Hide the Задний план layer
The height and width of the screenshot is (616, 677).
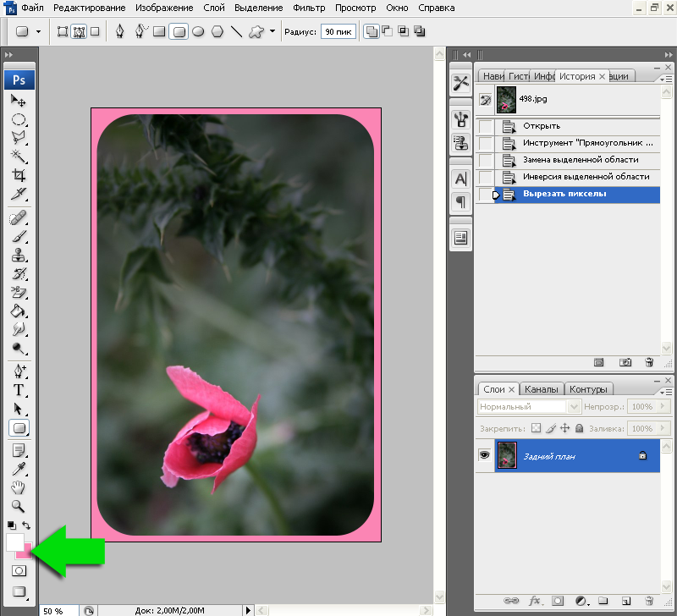click(x=485, y=454)
